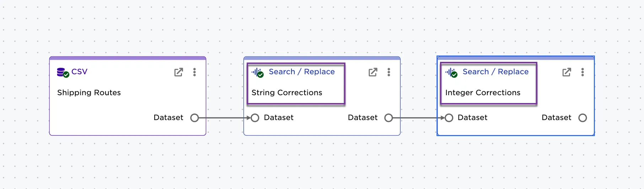644x189 pixels.
Task: Click the Search / Replace title above Integer Corrections
Action: click(495, 72)
